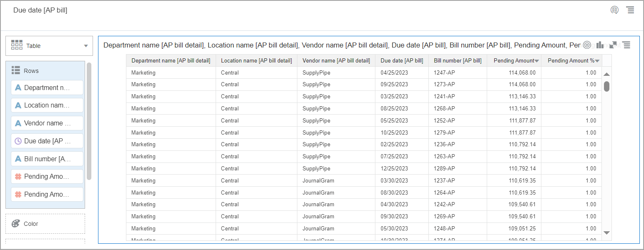The image size is (644, 250).
Task: Open the dataset details icon at top right
Action: 614,10
